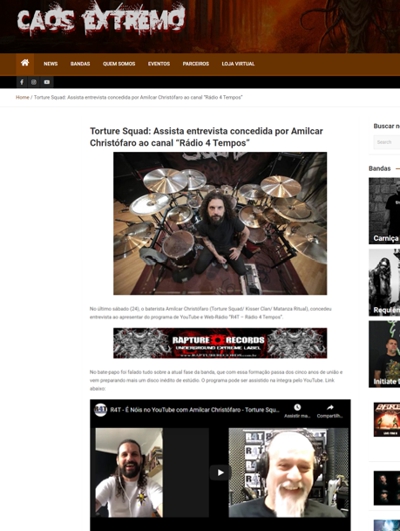Viewport: 400px width, 531px height.
Task: Click the Rapture Records banner ad
Action: click(220, 343)
